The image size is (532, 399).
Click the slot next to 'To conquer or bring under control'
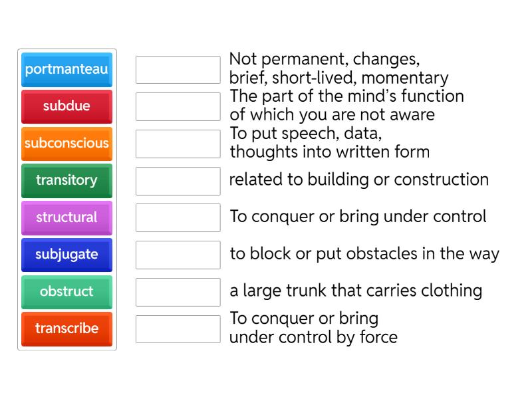click(x=178, y=217)
